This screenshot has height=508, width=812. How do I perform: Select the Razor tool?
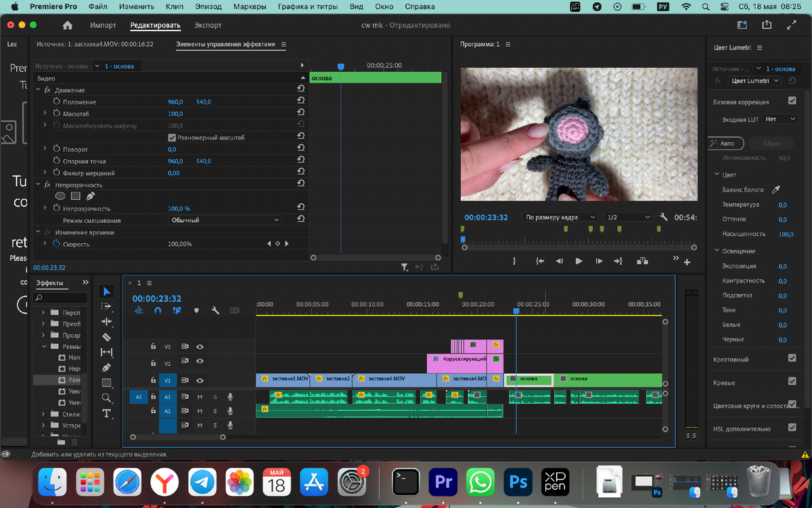point(106,337)
